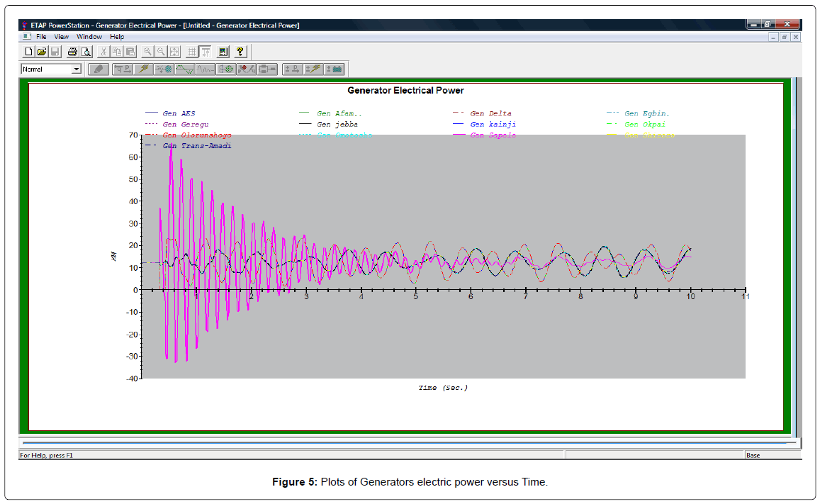The image size is (820, 504).
Task: Open Print Preview icon
Action: 86,51
